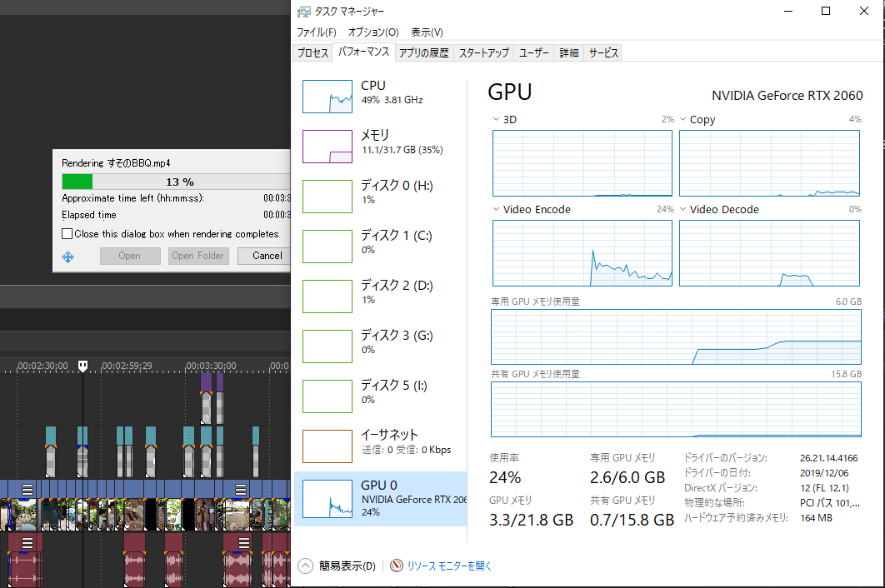885x588 pixels.
Task: Select the CPU mini graph in the sidebar
Action: click(327, 97)
